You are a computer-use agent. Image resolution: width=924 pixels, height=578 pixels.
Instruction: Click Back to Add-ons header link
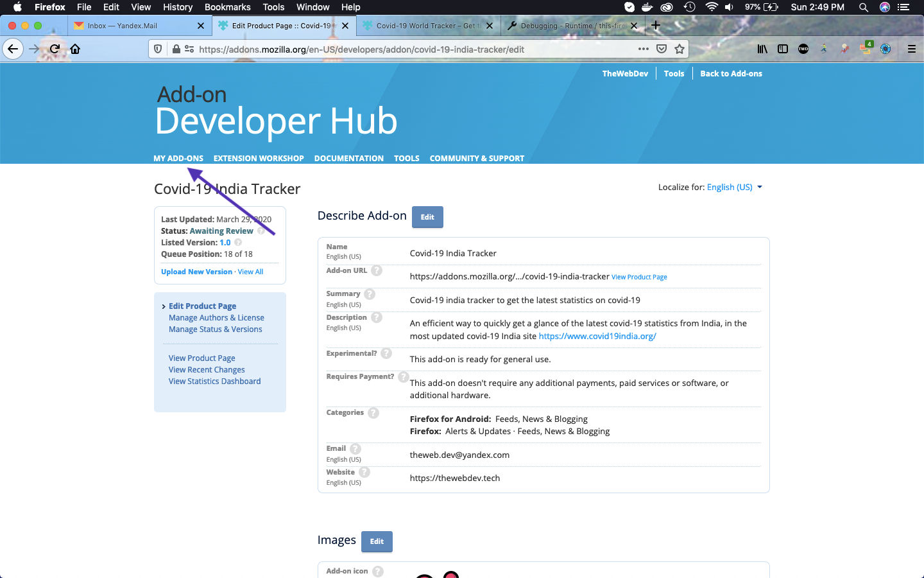[731, 74]
